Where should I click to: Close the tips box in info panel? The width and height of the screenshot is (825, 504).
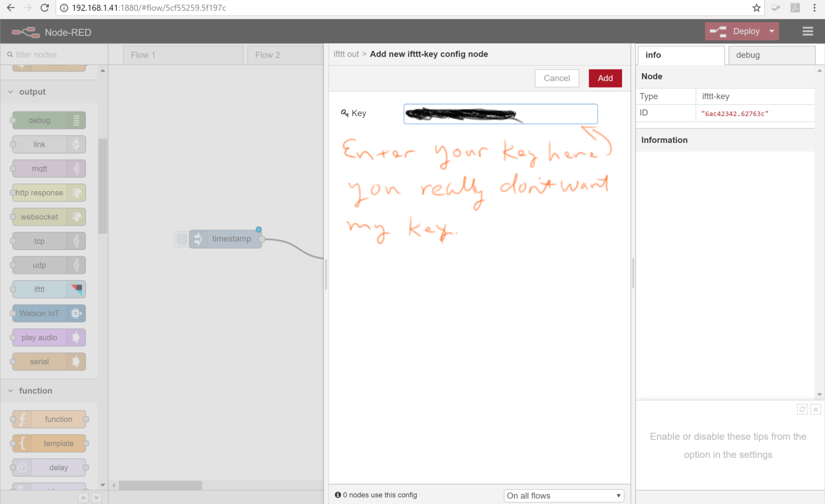[x=816, y=409]
